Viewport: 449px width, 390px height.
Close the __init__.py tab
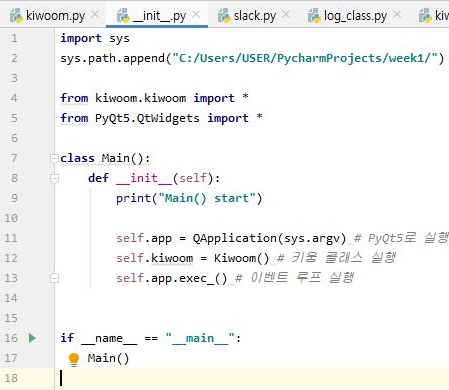point(196,14)
